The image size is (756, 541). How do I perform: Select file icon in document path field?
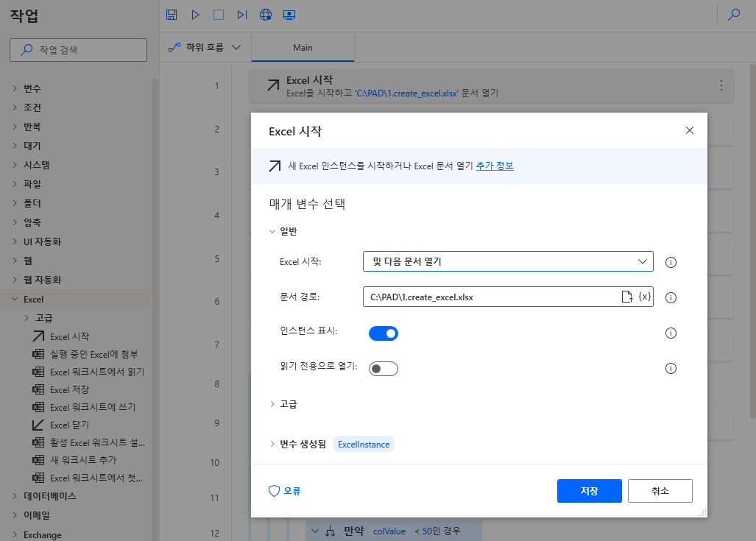626,297
